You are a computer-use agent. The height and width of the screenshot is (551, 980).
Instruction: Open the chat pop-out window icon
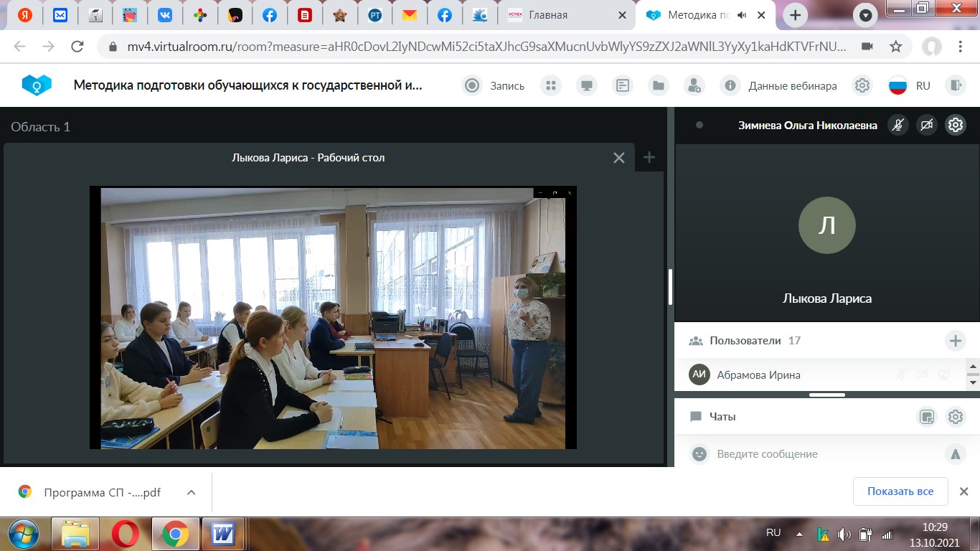[x=927, y=417]
